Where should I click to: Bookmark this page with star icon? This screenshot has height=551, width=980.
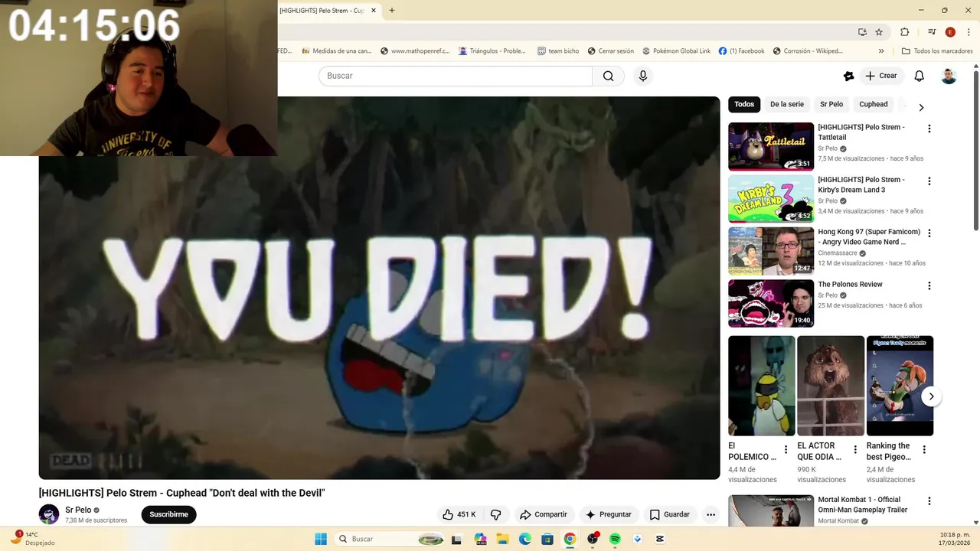tap(879, 32)
